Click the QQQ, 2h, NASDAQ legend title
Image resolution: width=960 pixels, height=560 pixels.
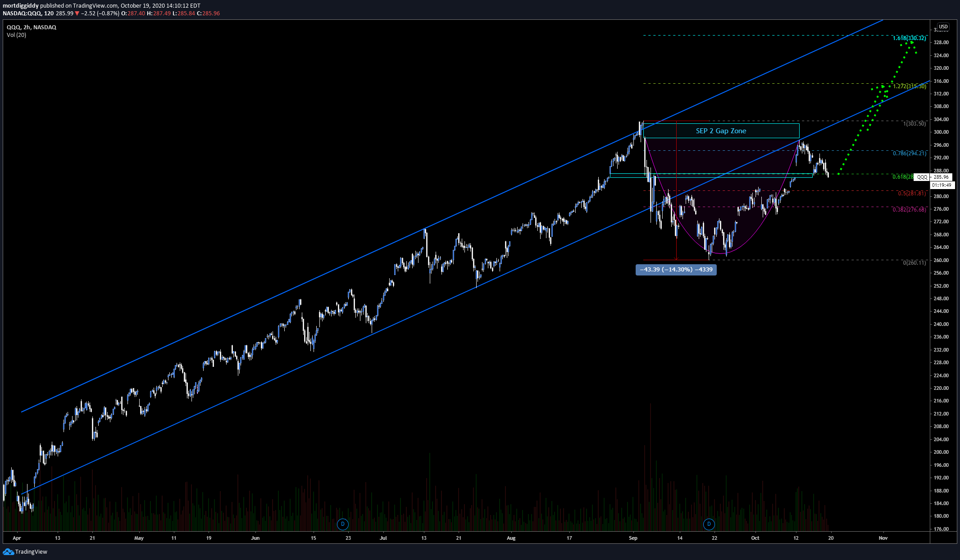pos(32,27)
